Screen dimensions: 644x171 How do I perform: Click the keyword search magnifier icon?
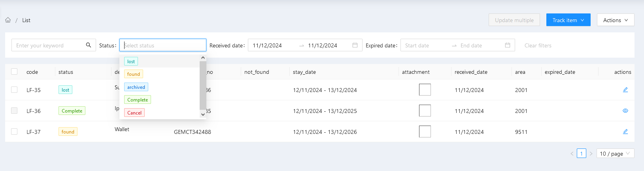click(x=89, y=45)
